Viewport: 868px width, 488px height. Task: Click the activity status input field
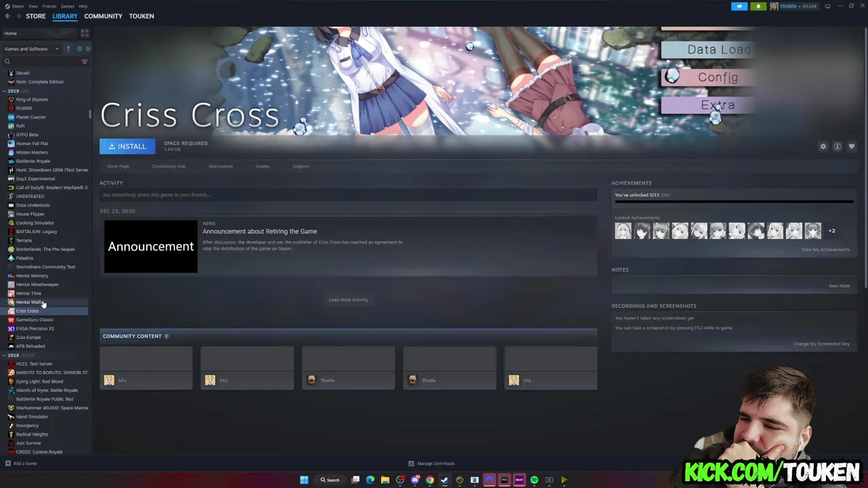point(349,195)
